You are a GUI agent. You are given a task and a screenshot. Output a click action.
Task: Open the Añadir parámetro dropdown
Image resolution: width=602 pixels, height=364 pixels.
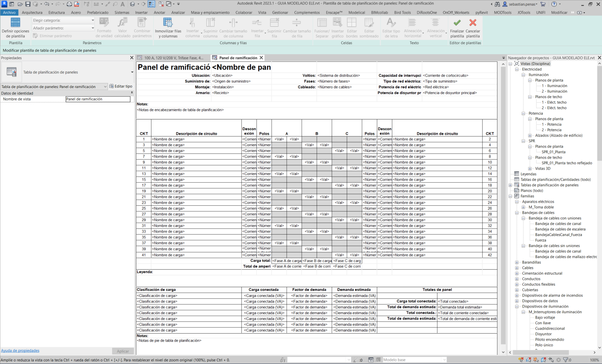[63, 28]
